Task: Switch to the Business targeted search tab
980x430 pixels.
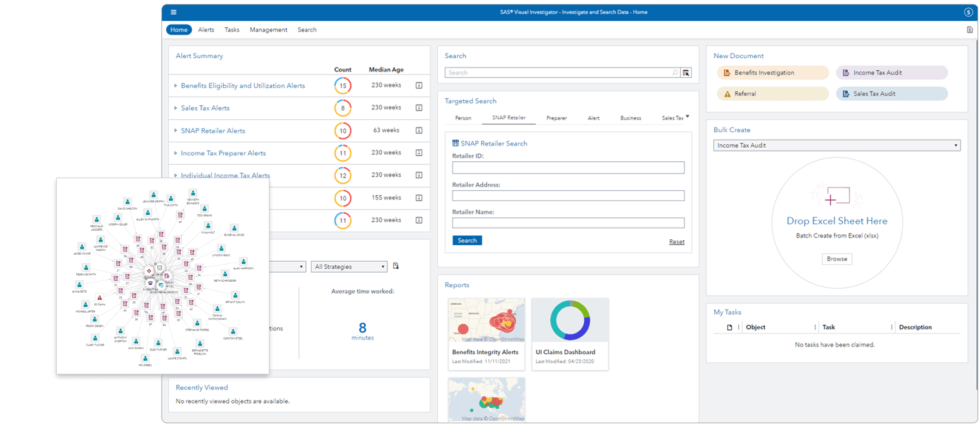Action: pos(630,118)
